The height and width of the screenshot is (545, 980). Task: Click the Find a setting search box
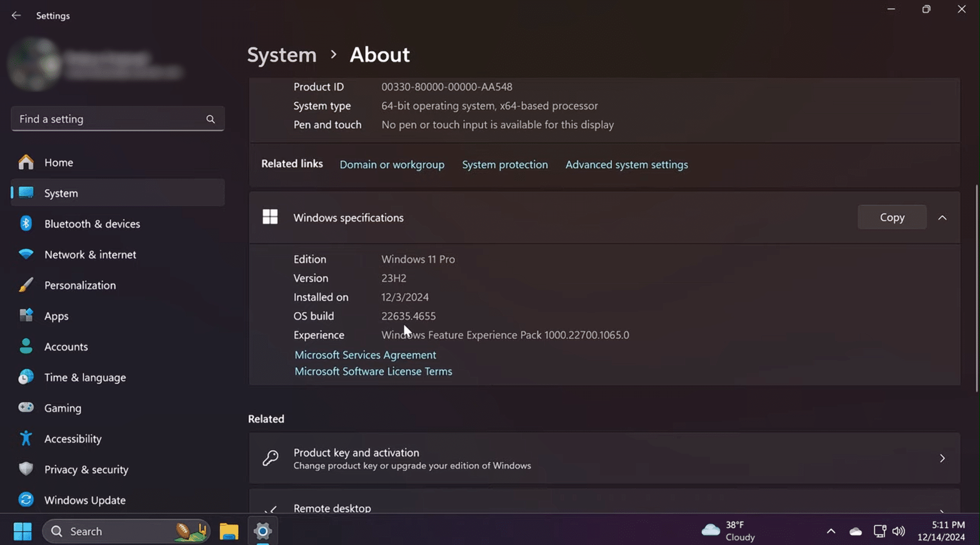118,119
